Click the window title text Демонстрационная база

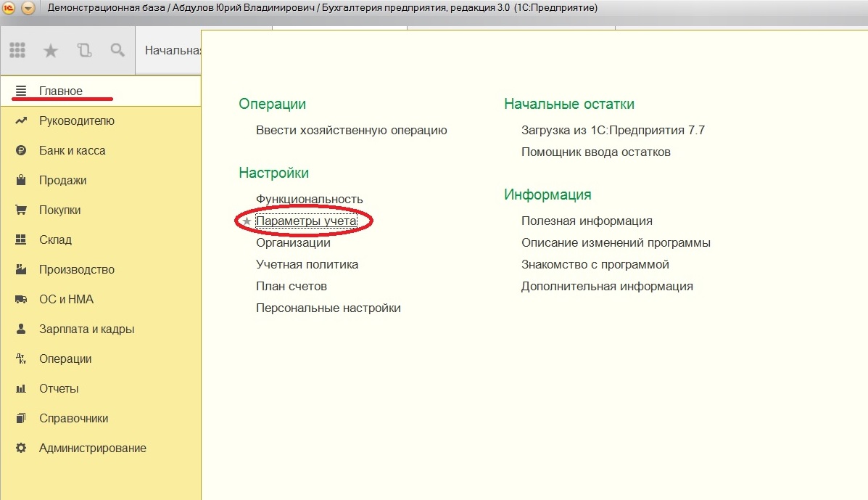(107, 8)
